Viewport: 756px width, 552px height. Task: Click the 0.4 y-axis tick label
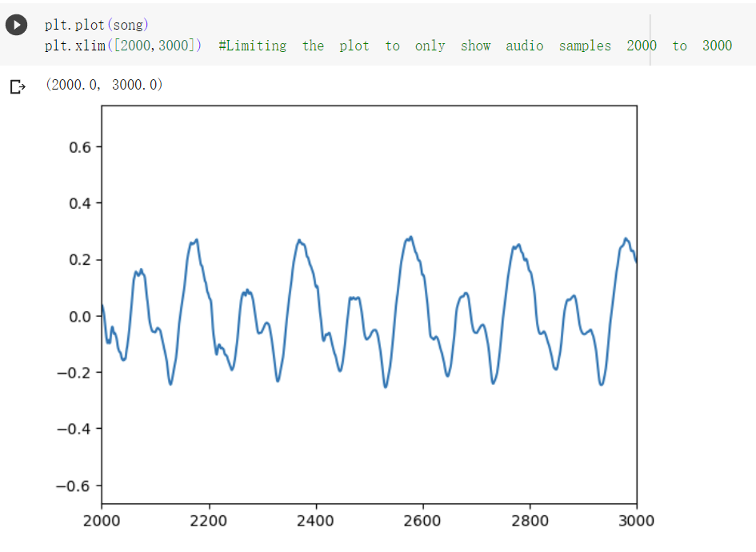pyautogui.click(x=81, y=203)
